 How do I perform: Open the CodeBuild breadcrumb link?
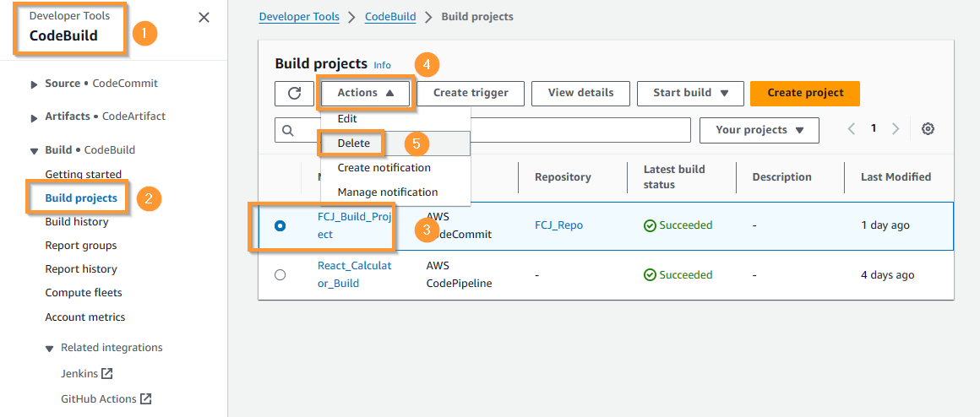click(390, 17)
